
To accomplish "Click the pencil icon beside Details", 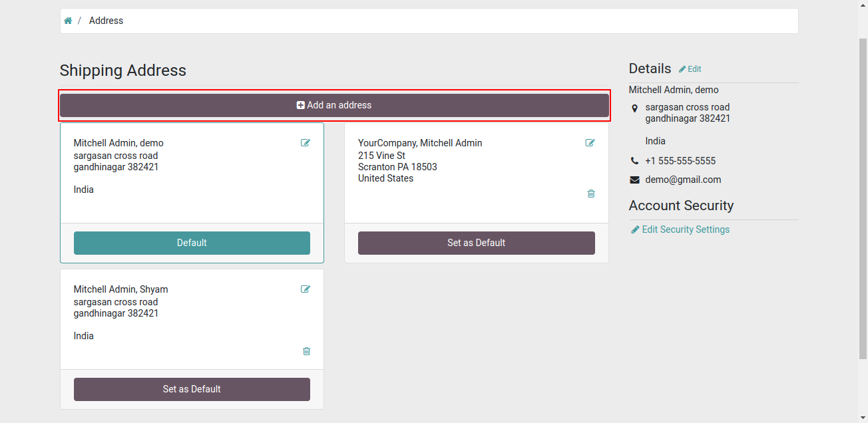I will point(682,69).
